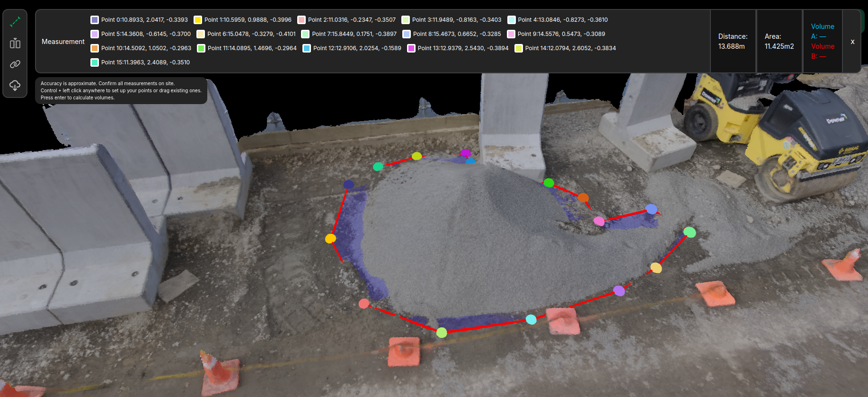Open the split compare view tool
Viewport: 868px width, 397px height.
[15, 44]
